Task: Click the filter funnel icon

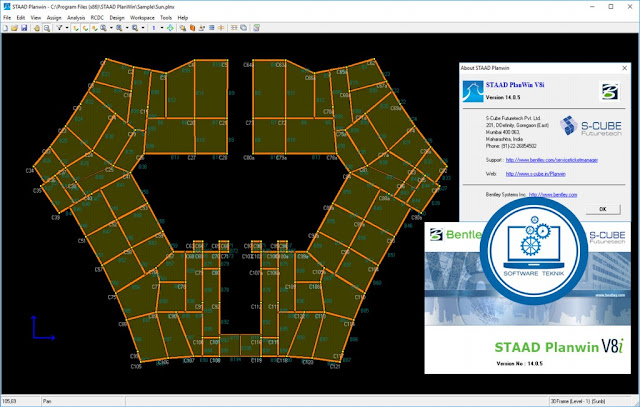Action: pyautogui.click(x=60, y=28)
